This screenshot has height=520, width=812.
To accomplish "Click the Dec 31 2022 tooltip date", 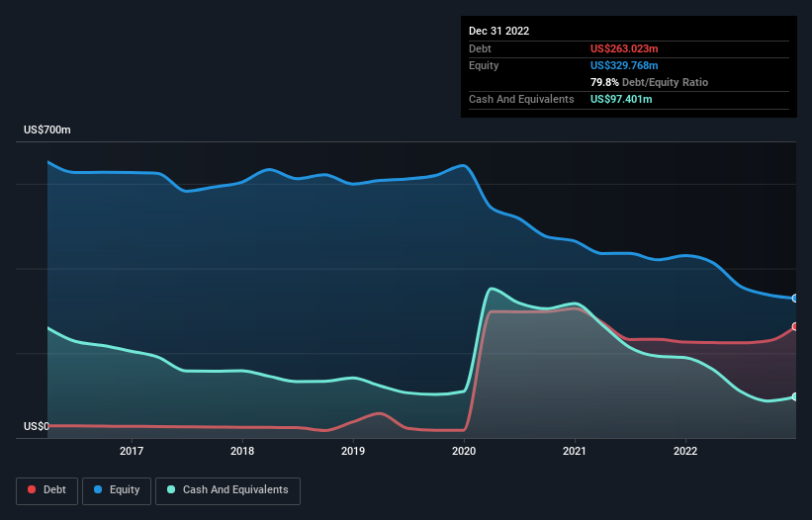I will (x=499, y=31).
